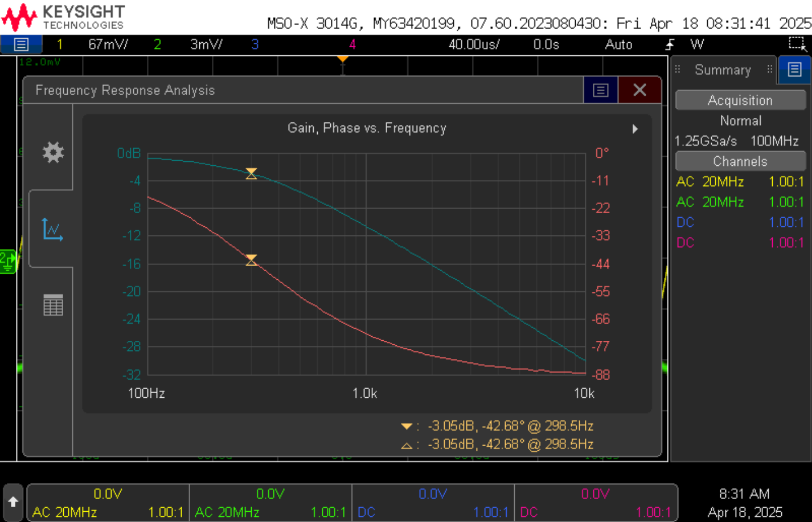The height and width of the screenshot is (522, 812).
Task: Open Auto trigger mode setting
Action: tap(618, 44)
